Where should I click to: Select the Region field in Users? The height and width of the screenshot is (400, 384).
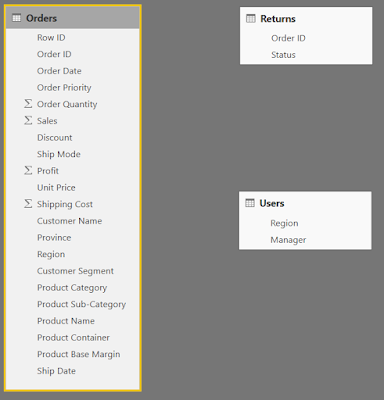(284, 223)
